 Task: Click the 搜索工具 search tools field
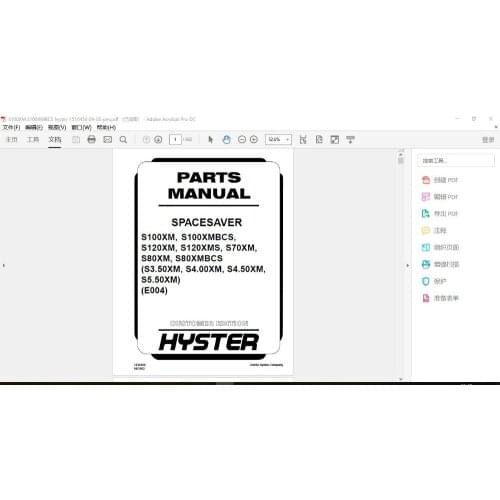[456, 160]
